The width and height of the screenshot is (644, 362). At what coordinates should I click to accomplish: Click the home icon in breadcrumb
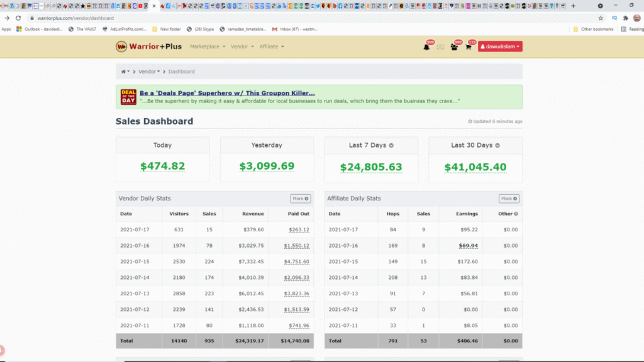click(x=125, y=72)
